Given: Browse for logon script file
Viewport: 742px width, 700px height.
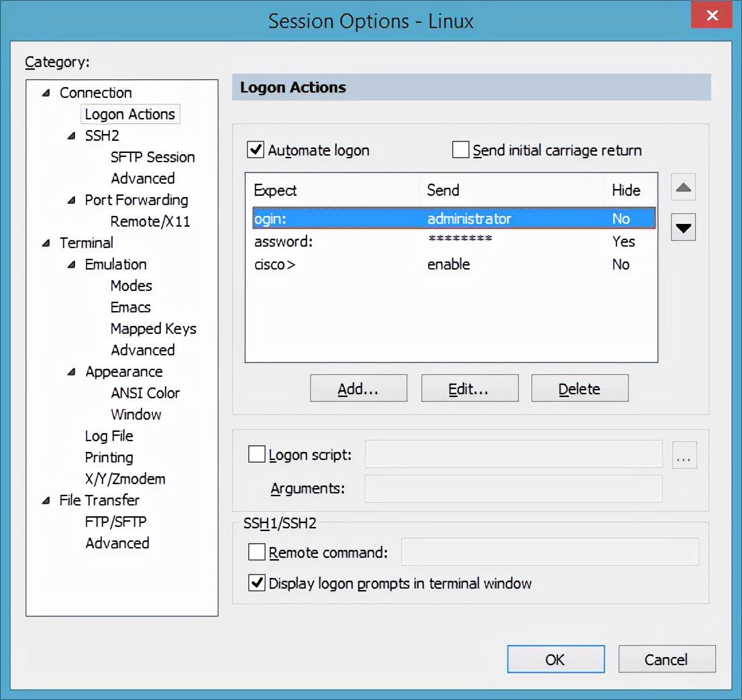Looking at the screenshot, I should tap(684, 455).
